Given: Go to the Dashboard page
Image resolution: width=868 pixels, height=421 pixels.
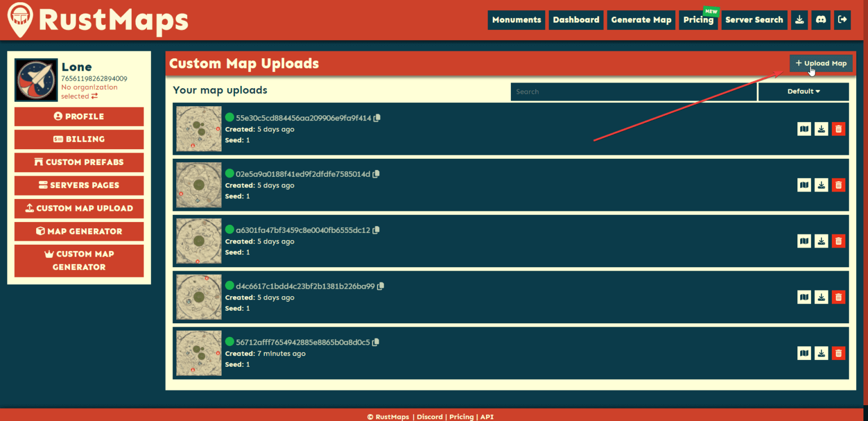Looking at the screenshot, I should point(576,20).
